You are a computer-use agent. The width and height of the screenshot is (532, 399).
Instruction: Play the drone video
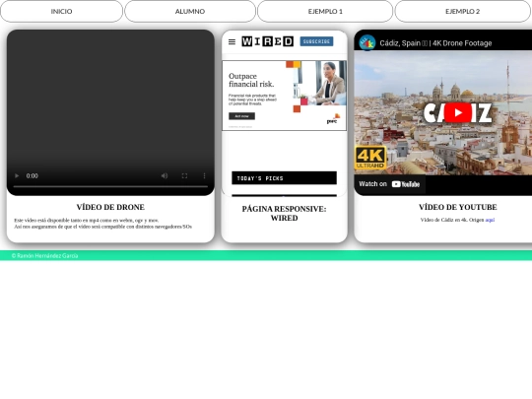tap(17, 175)
